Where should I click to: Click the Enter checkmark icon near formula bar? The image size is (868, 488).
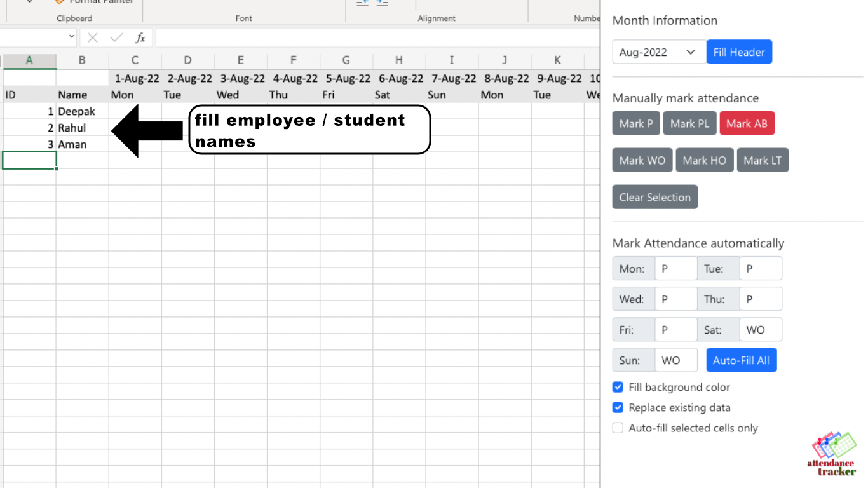click(116, 37)
